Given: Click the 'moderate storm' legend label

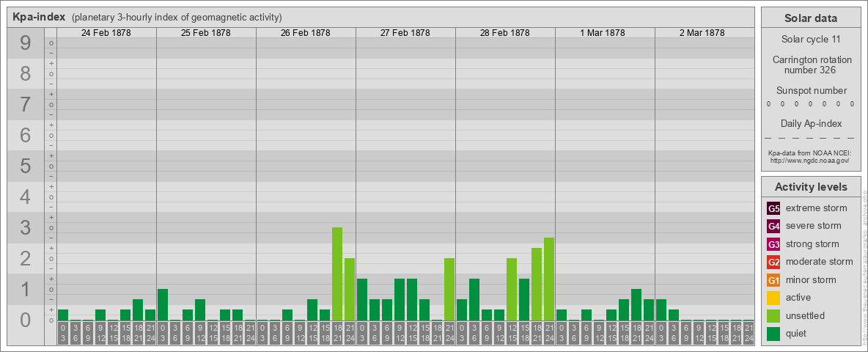Looking at the screenshot, I should coord(820,261).
